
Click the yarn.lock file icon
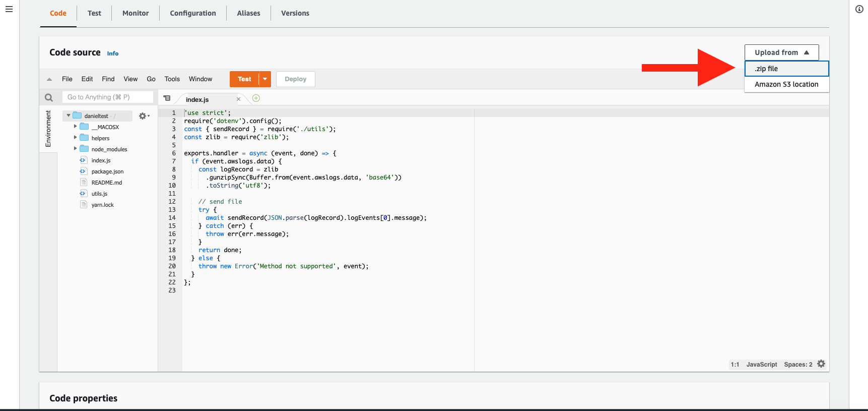click(x=84, y=204)
